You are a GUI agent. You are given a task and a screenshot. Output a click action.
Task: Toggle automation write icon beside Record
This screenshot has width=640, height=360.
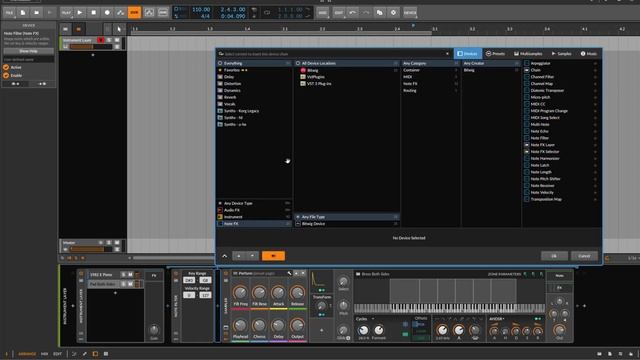[120, 13]
